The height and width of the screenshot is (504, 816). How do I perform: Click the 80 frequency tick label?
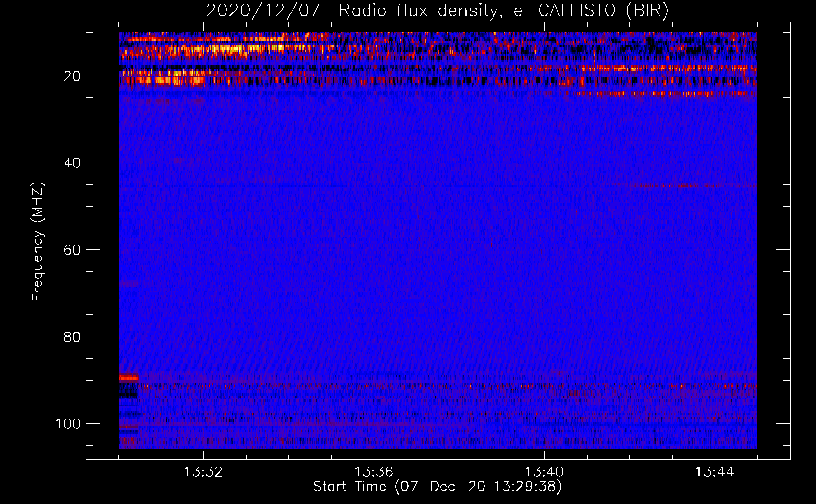point(72,337)
